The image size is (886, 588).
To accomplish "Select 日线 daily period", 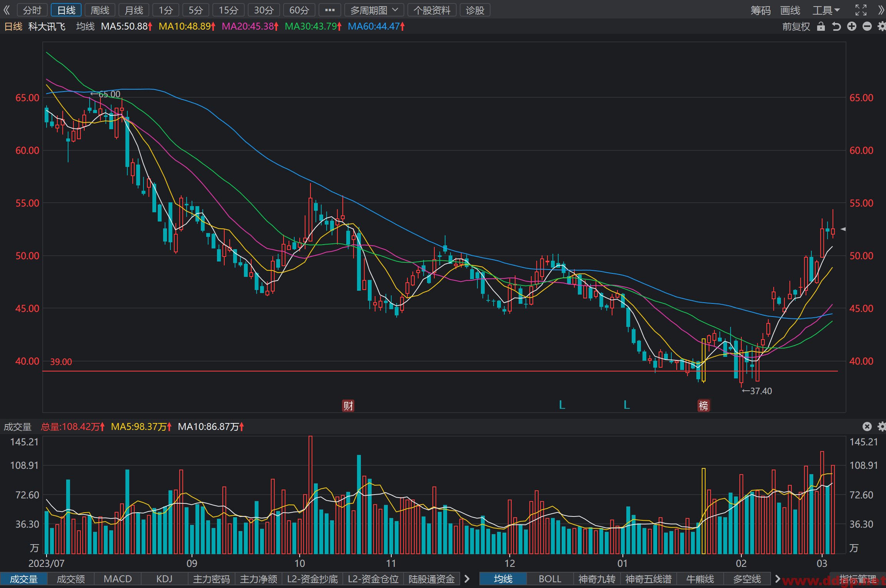I will [66, 10].
